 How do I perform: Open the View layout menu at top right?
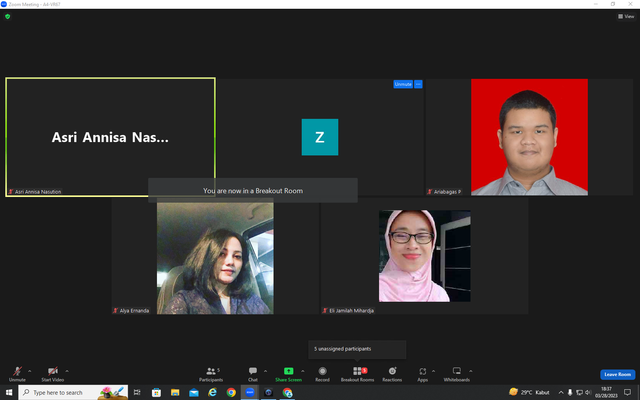tap(626, 16)
